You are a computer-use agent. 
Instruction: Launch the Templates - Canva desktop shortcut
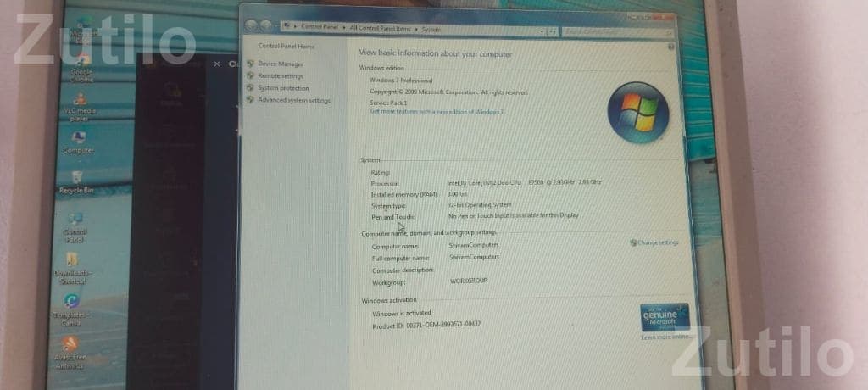point(71,309)
